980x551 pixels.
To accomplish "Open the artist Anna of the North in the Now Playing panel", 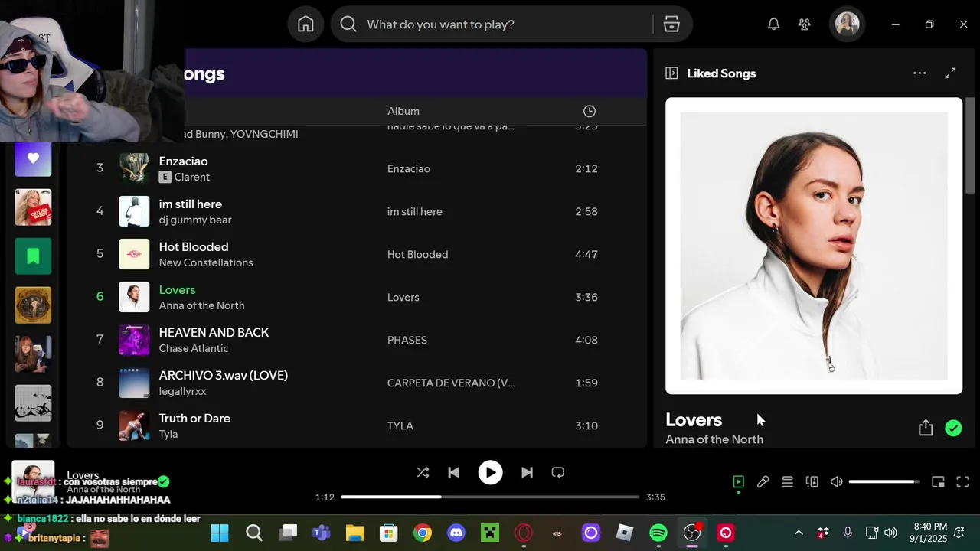I will pyautogui.click(x=714, y=439).
